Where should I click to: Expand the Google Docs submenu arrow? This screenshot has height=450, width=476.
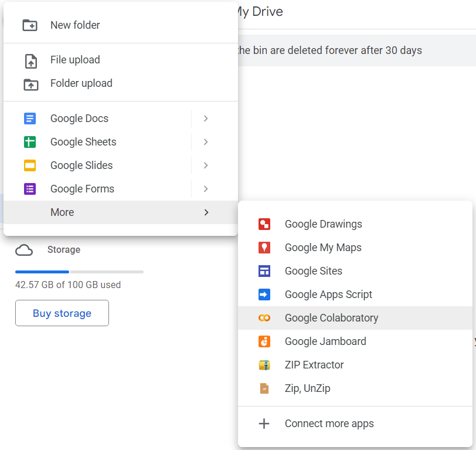coord(206,119)
